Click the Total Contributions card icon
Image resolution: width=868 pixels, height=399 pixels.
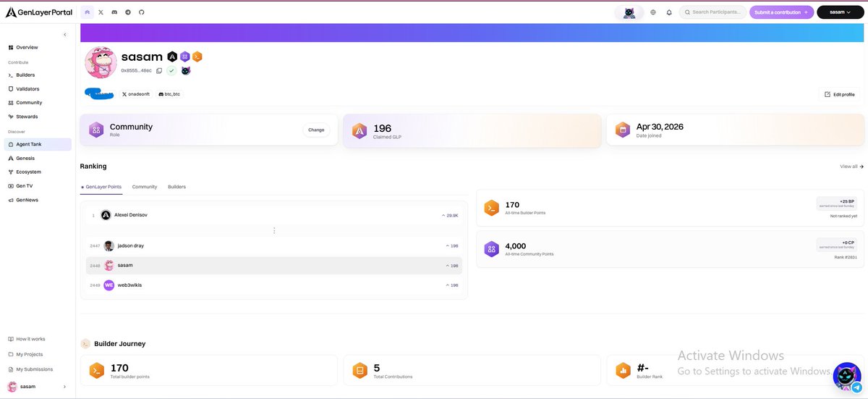click(359, 371)
